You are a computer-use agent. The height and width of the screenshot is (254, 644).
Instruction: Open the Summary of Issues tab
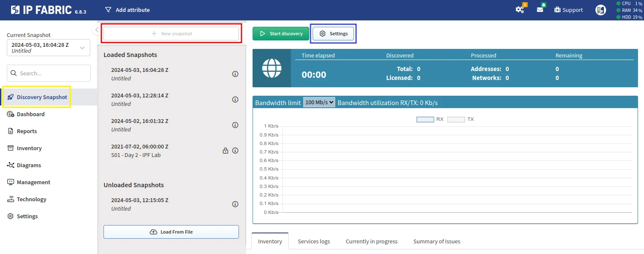tap(437, 241)
